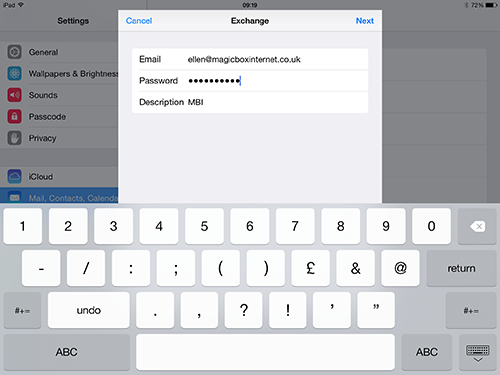Tap the open parenthesis key
500x375 pixels.
pyautogui.click(x=221, y=268)
